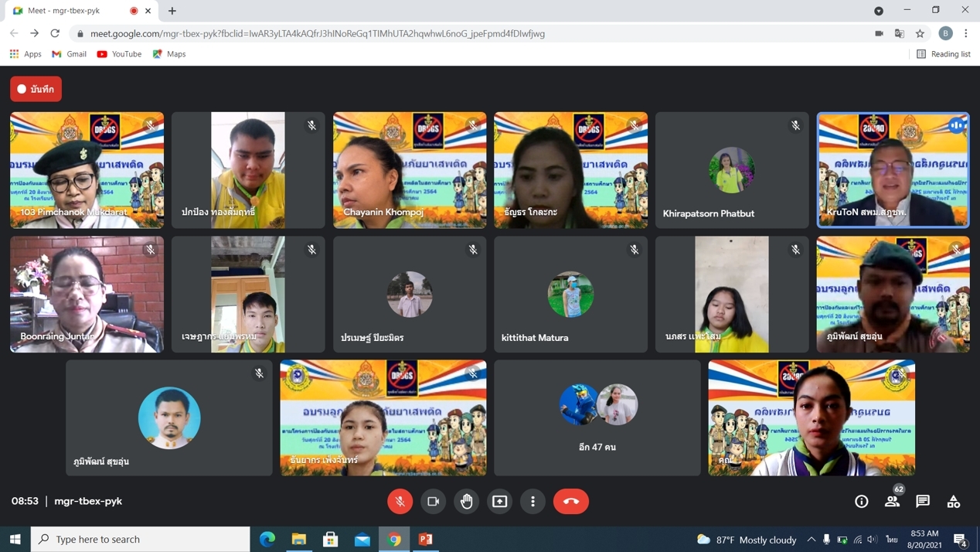Open Gmail bookmark link
Image resolution: width=980 pixels, height=552 pixels.
[x=69, y=54]
